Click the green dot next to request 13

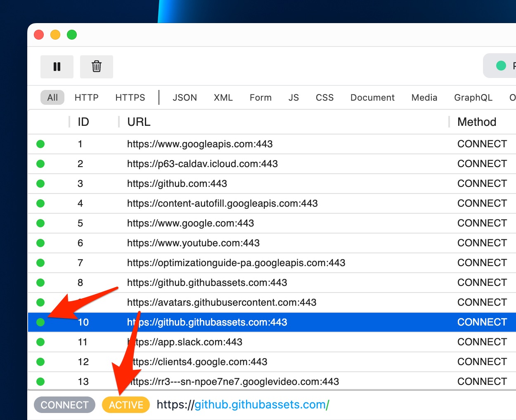[x=40, y=381]
